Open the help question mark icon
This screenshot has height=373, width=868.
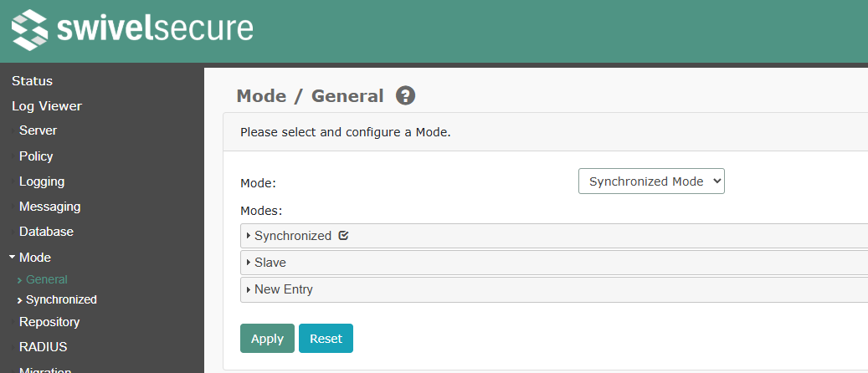pos(405,95)
